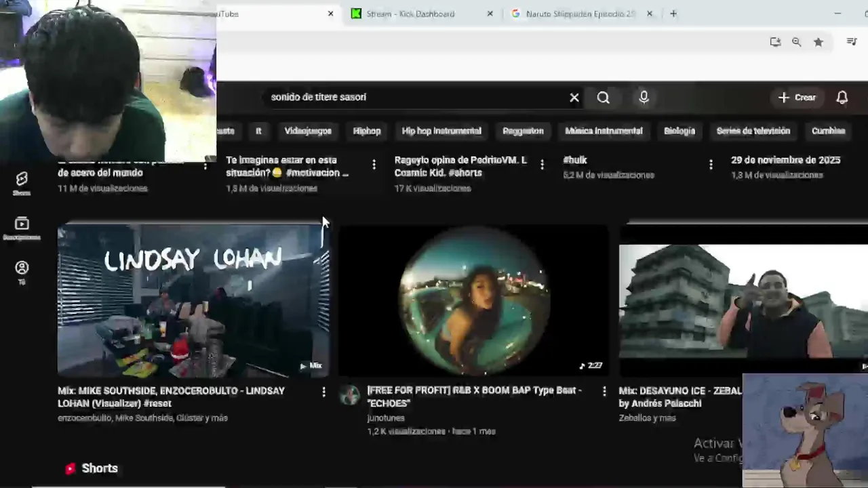Close the YouTube tab
This screenshot has width=868, height=488.
pyautogui.click(x=331, y=14)
